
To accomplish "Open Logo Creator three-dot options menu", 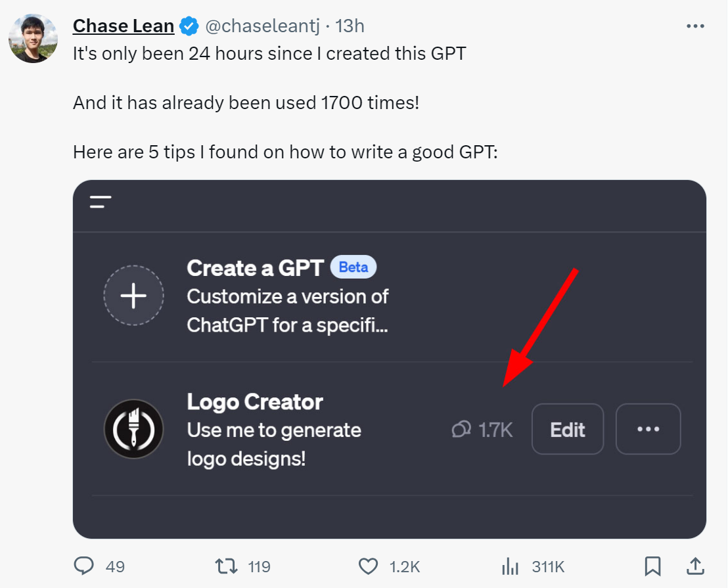I will tap(648, 429).
